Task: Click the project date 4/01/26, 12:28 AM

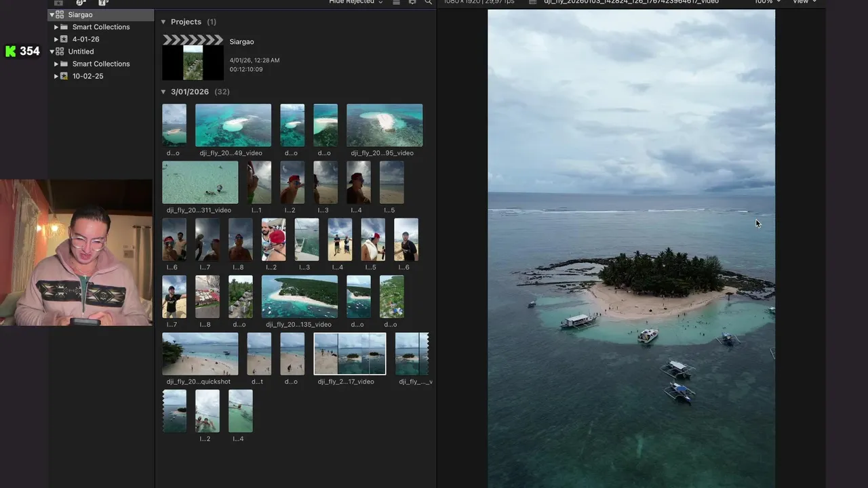Action: pyautogui.click(x=254, y=60)
